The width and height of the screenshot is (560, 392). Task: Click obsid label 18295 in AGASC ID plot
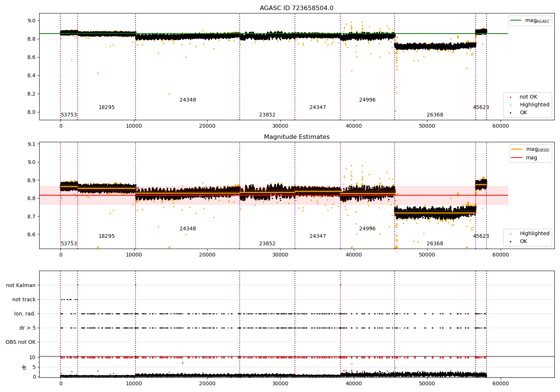(106, 108)
